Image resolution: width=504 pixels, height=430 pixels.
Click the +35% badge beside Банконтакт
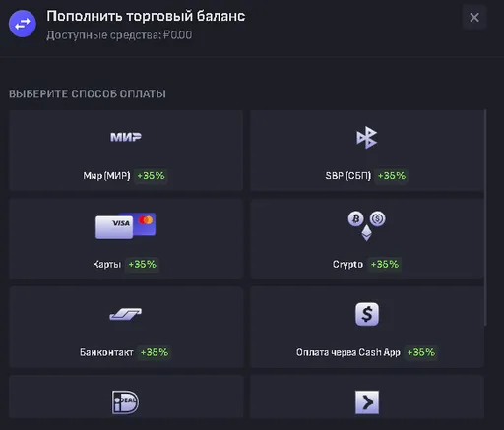tap(155, 352)
